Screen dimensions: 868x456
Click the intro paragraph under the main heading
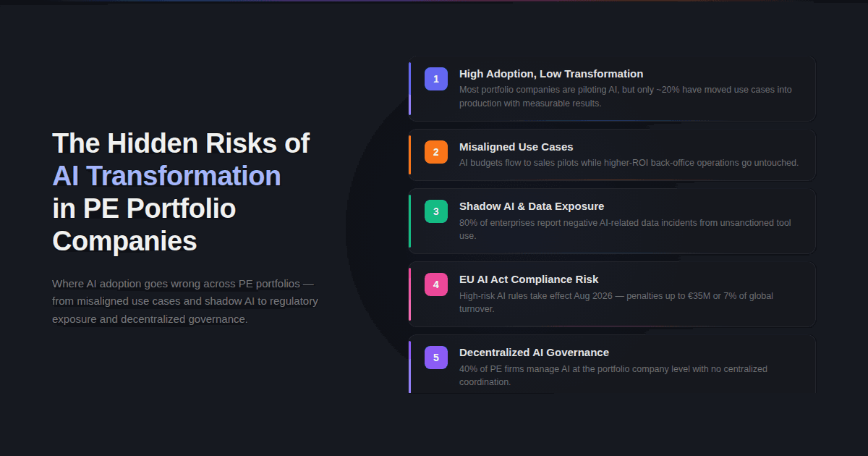(x=184, y=301)
